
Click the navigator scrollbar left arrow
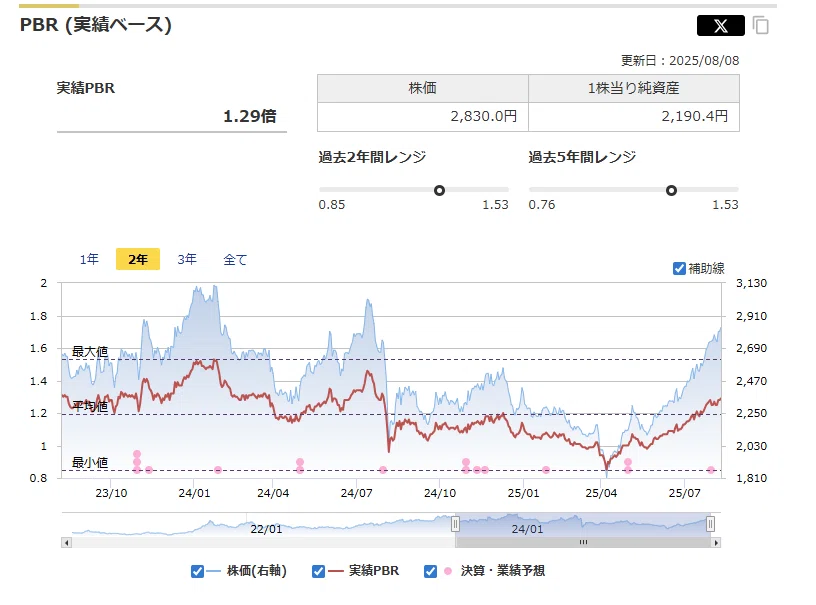coord(67,543)
